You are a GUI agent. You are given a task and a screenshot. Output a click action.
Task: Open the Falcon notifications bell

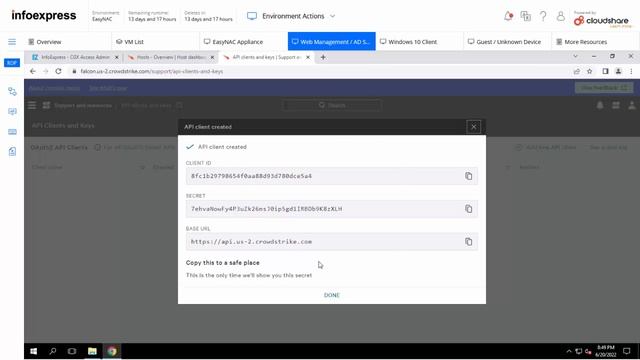[600, 106]
